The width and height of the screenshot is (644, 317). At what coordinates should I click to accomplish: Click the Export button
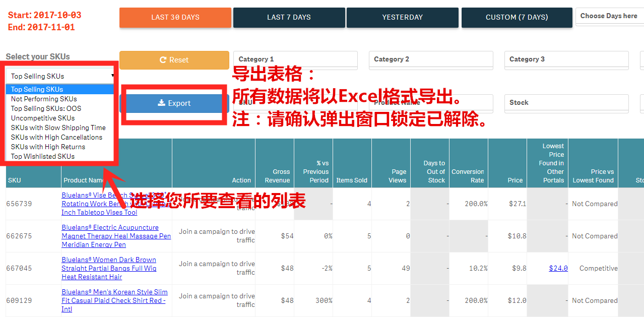(174, 103)
